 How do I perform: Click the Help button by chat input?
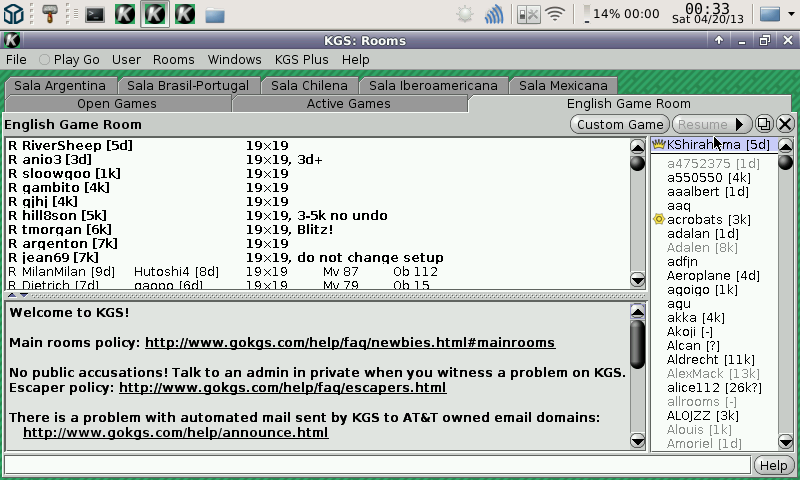773,465
